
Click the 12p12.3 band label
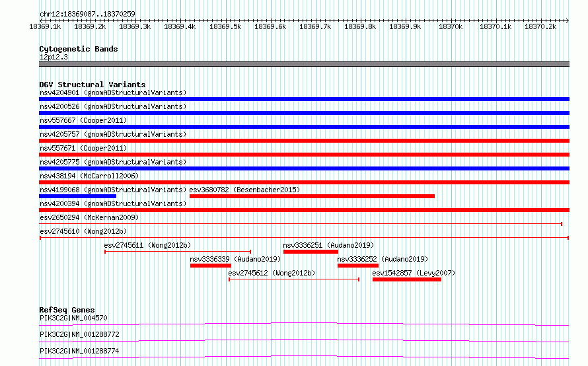pyautogui.click(x=54, y=57)
